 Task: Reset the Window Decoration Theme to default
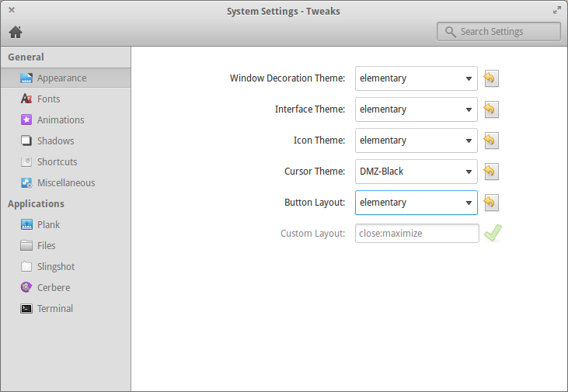pyautogui.click(x=491, y=78)
